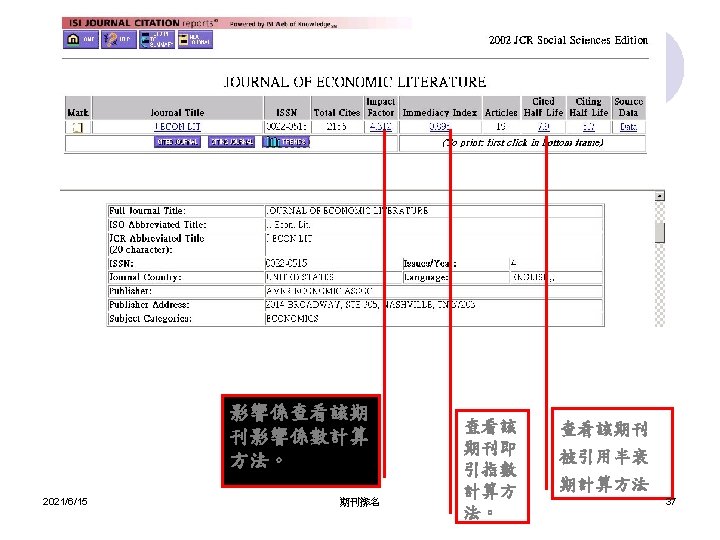
Task: Open the Trends graph button
Action: pyautogui.click(x=286, y=142)
